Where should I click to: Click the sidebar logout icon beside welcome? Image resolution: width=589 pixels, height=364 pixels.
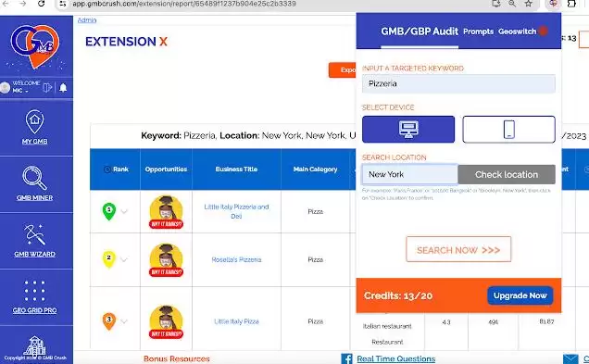(x=47, y=87)
